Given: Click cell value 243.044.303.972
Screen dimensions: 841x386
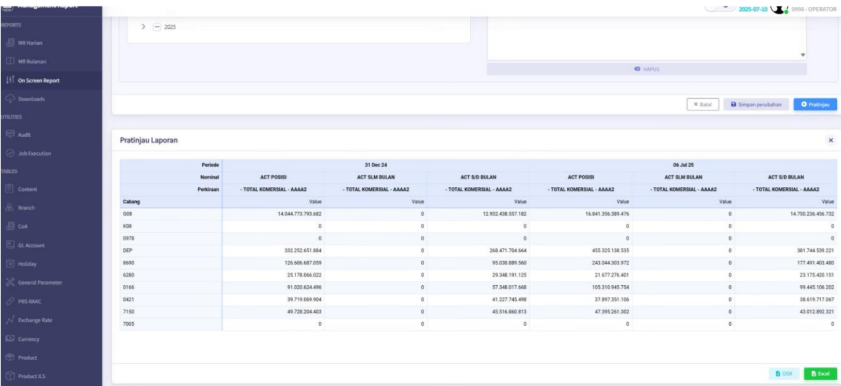Looking at the screenshot, I should 610,263.
